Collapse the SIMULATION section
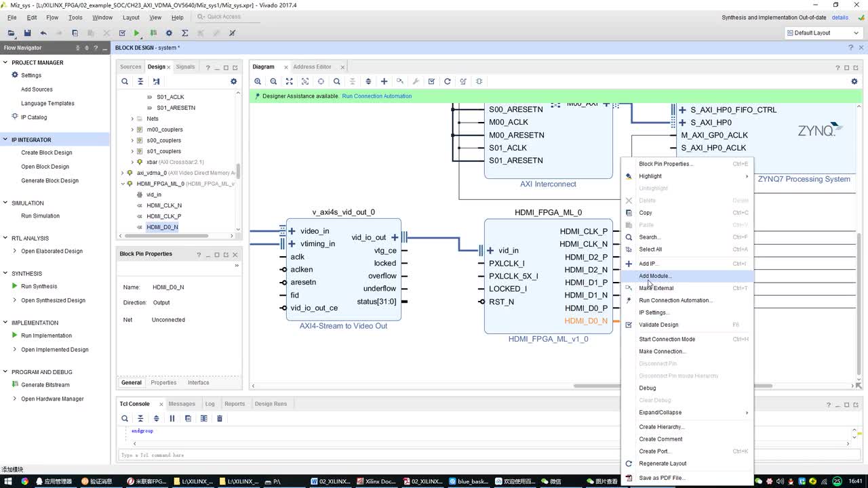This screenshot has height=488, width=868. (x=5, y=203)
